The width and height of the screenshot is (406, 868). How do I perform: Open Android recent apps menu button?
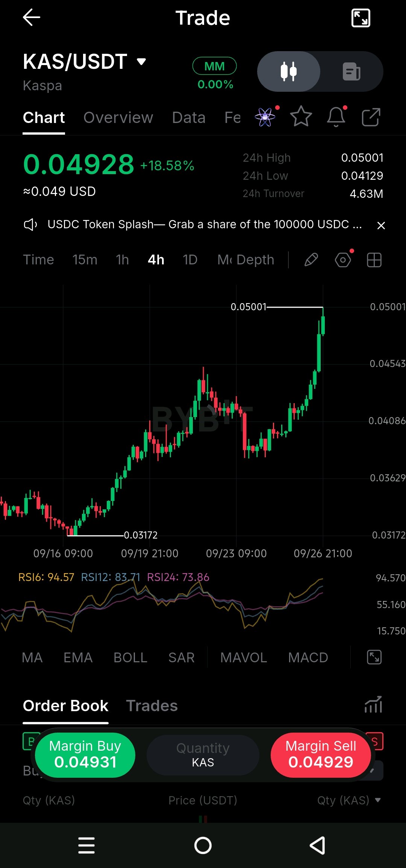[86, 845]
